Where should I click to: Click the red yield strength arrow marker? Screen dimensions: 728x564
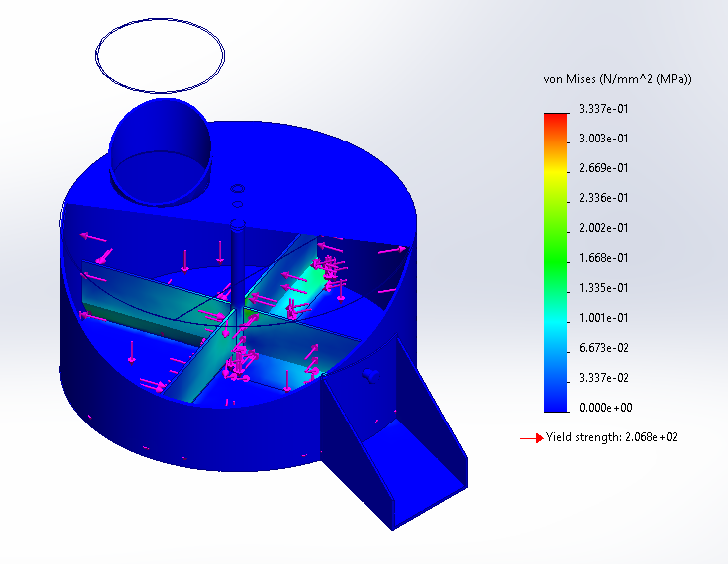point(532,438)
